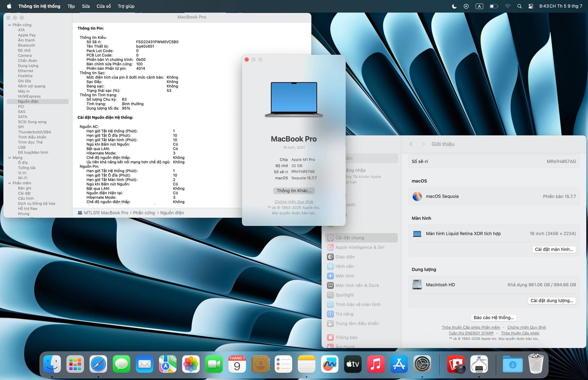Image resolution: width=588 pixels, height=380 pixels.
Task: Launch the Apple TV app from the Dock
Action: point(353,364)
